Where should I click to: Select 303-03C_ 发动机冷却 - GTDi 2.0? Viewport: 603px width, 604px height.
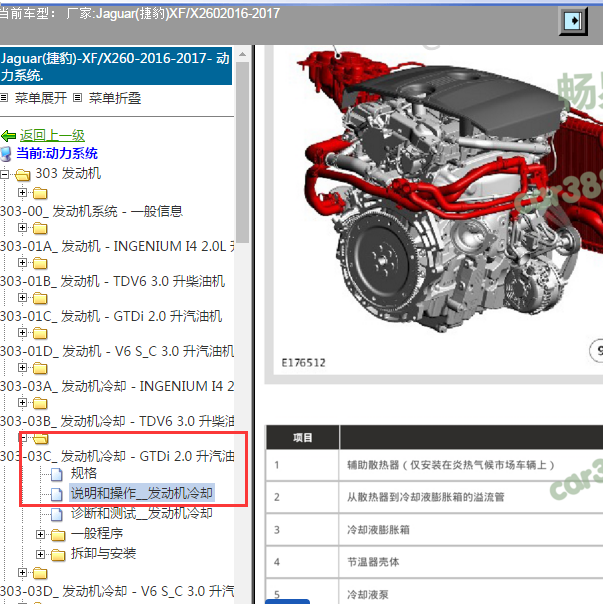117,456
